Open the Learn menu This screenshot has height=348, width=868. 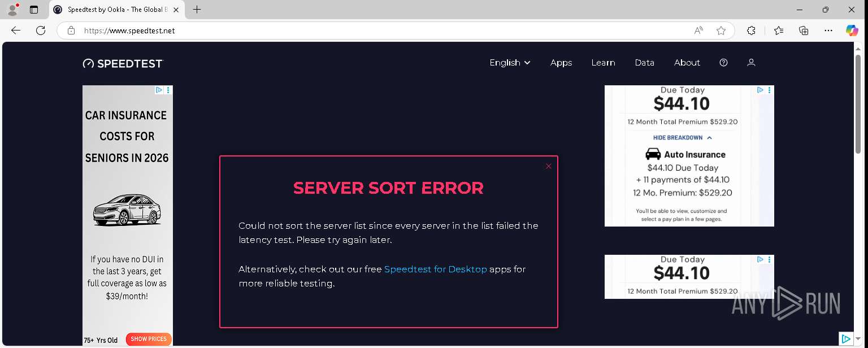603,63
